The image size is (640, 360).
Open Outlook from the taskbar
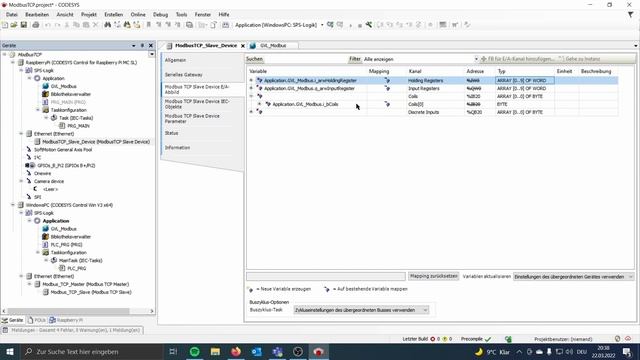(x=257, y=351)
